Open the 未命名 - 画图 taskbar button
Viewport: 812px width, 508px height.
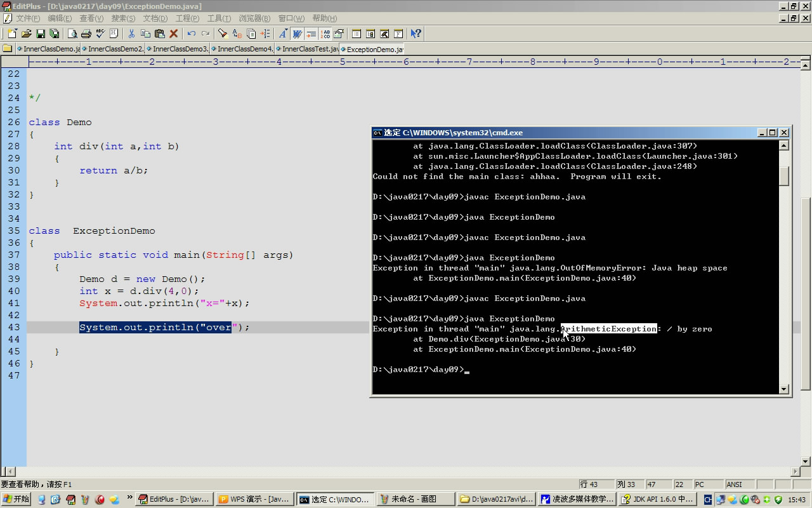414,499
